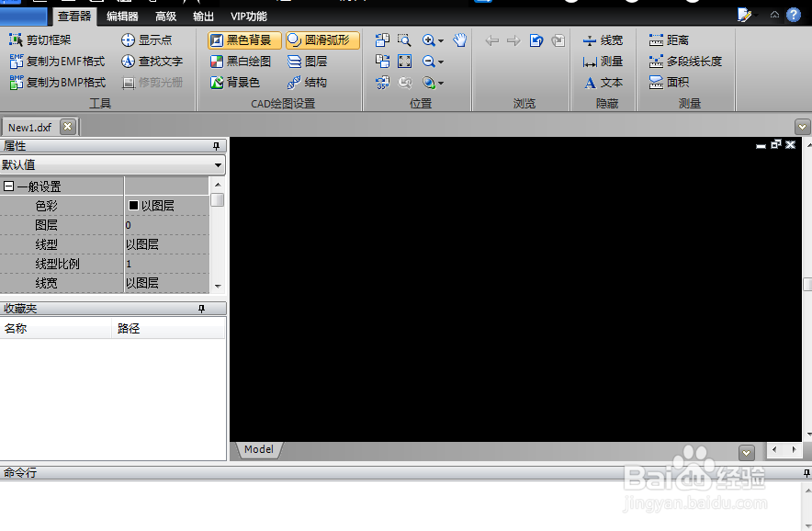Click the property list scrollbar thumb
Image resolution: width=812 pixels, height=531 pixels.
coord(218,199)
